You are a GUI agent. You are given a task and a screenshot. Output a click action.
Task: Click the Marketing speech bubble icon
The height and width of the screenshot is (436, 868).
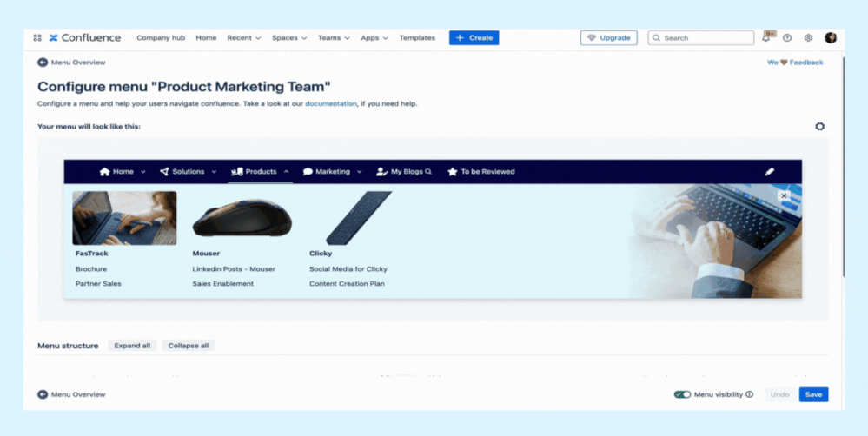pyautogui.click(x=308, y=171)
